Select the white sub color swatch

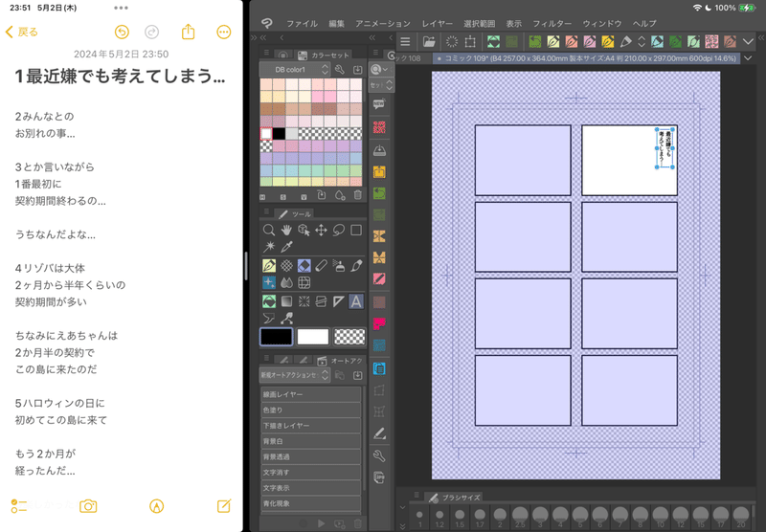click(x=313, y=337)
